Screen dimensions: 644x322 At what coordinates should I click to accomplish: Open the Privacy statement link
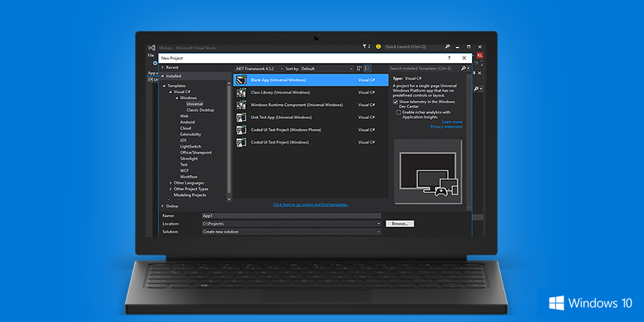coord(446,127)
